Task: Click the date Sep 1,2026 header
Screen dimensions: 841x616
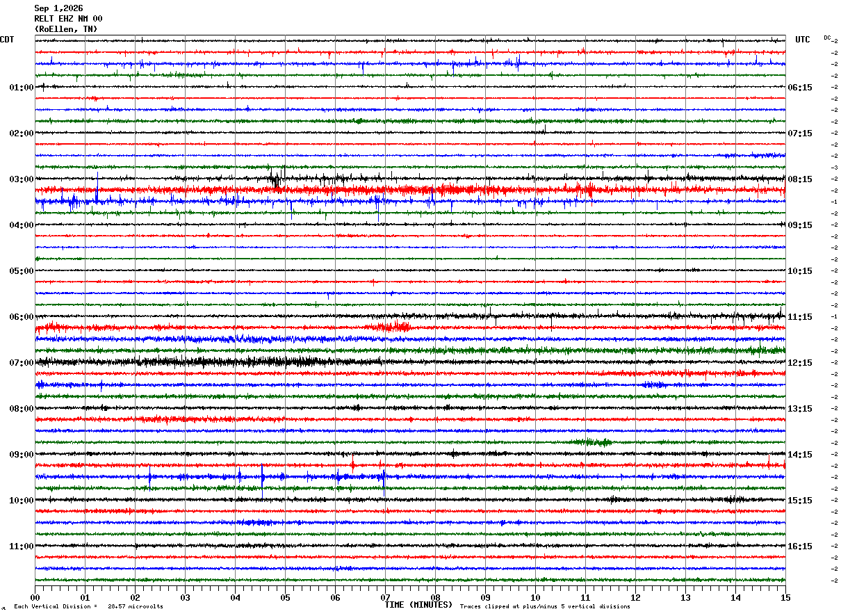Action: click(58, 8)
